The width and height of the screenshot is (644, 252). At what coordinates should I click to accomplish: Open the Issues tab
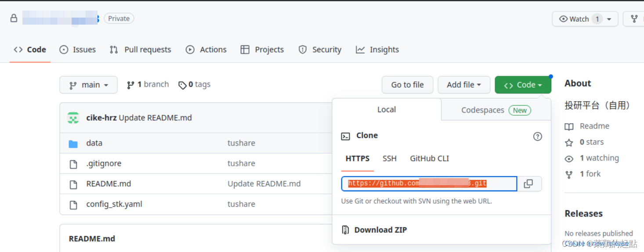click(x=78, y=50)
